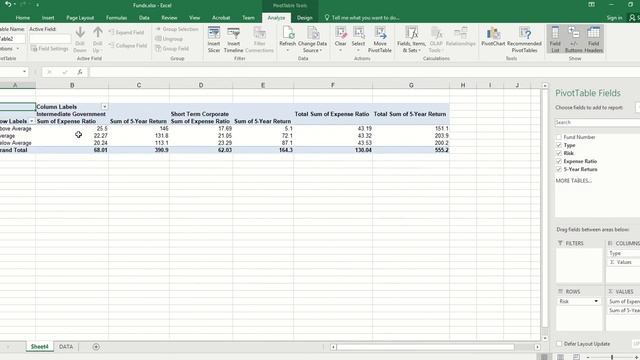
Task: Select column C header
Action: tap(139, 85)
